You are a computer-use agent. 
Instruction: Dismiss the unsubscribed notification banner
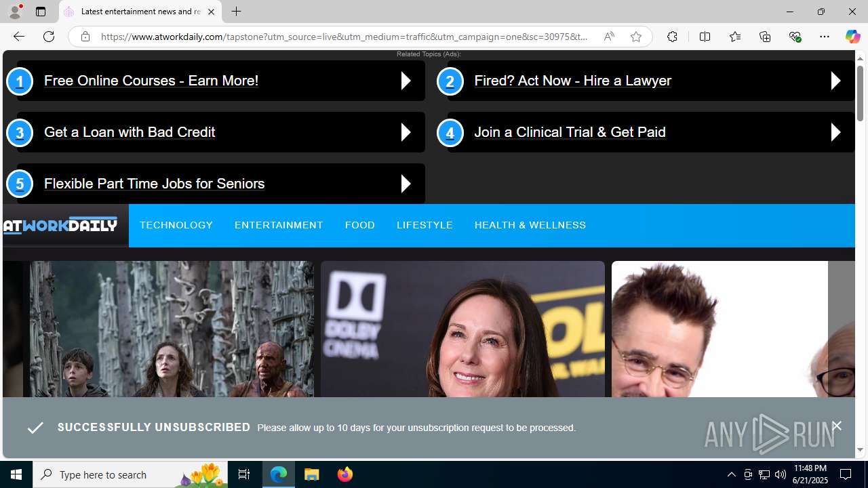click(x=836, y=426)
